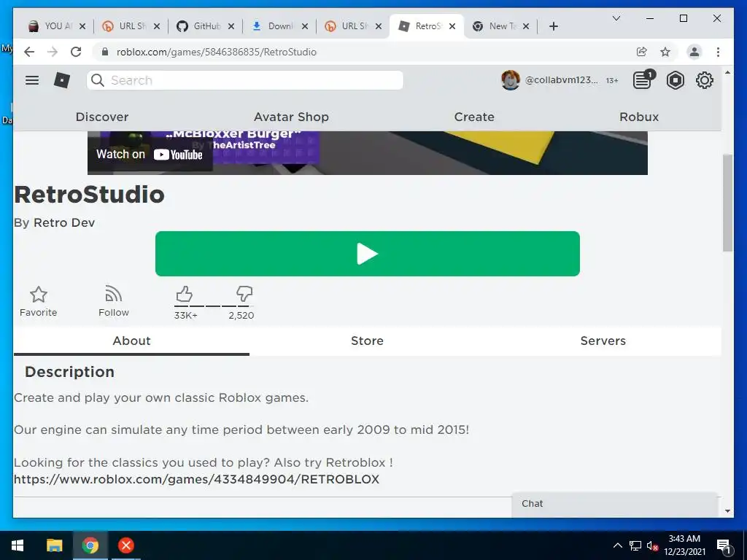Click the muted volume tray icon
Viewport: 747px width, 560px height.
(x=653, y=545)
